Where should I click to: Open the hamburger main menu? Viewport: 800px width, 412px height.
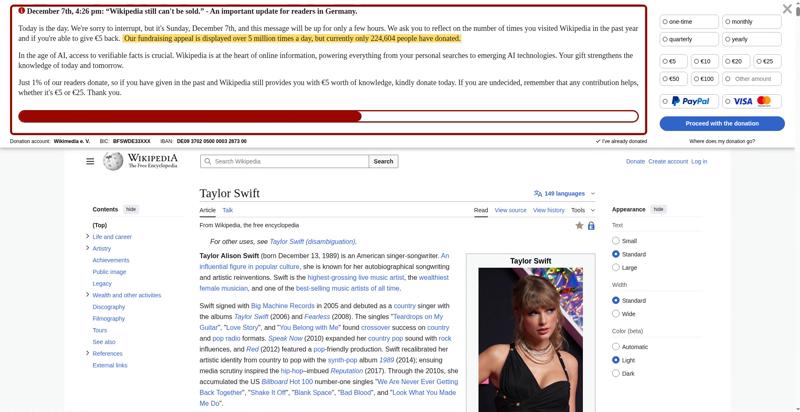[x=90, y=161]
